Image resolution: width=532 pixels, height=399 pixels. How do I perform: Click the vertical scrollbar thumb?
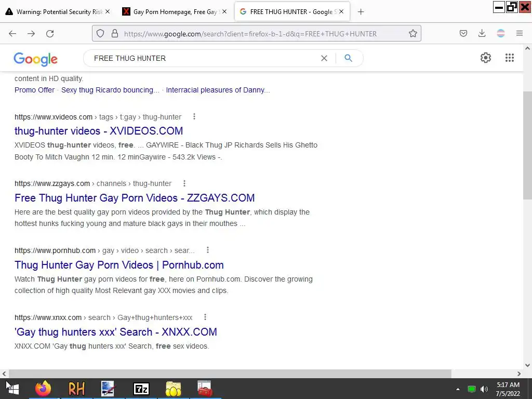(527, 146)
